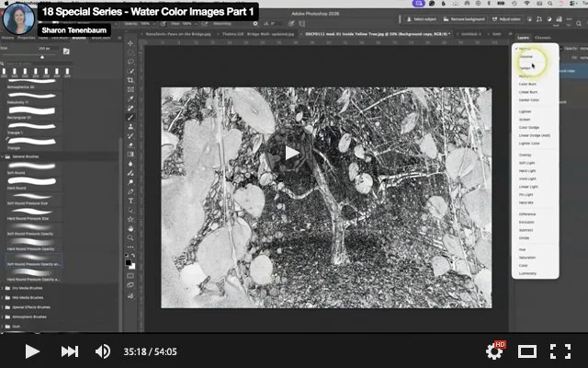588x368 pixels.
Task: Play the video from center overlay
Action: (292, 154)
